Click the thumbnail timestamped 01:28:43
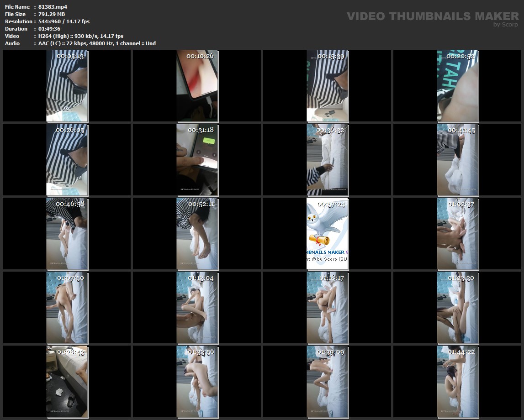 67,382
